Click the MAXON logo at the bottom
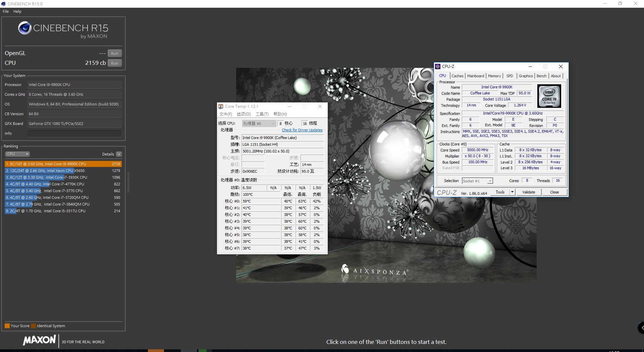The height and width of the screenshot is (352, 644). pyautogui.click(x=39, y=340)
